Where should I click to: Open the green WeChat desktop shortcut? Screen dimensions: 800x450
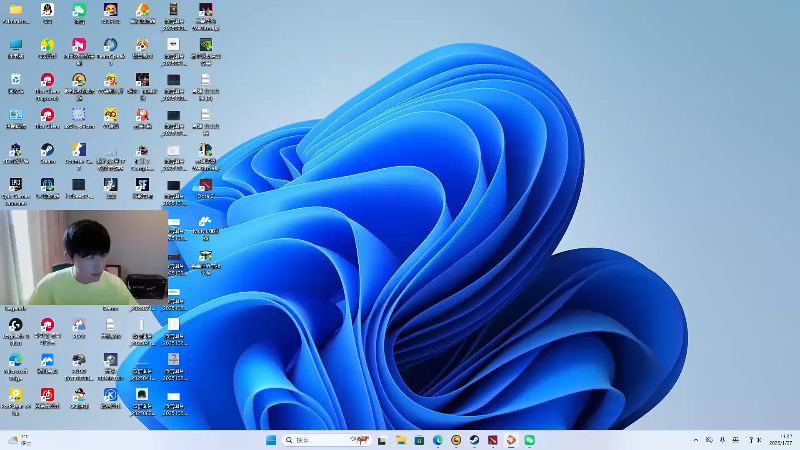coord(79,11)
